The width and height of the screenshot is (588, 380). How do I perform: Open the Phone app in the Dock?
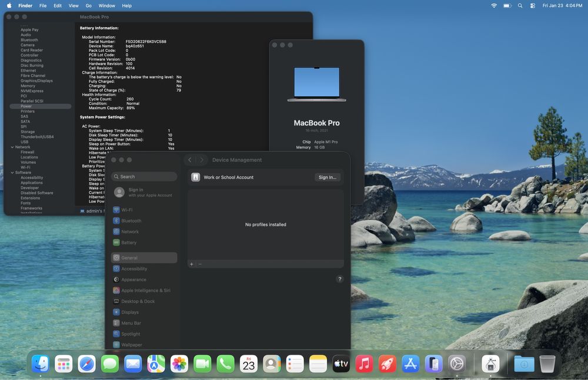coord(226,364)
